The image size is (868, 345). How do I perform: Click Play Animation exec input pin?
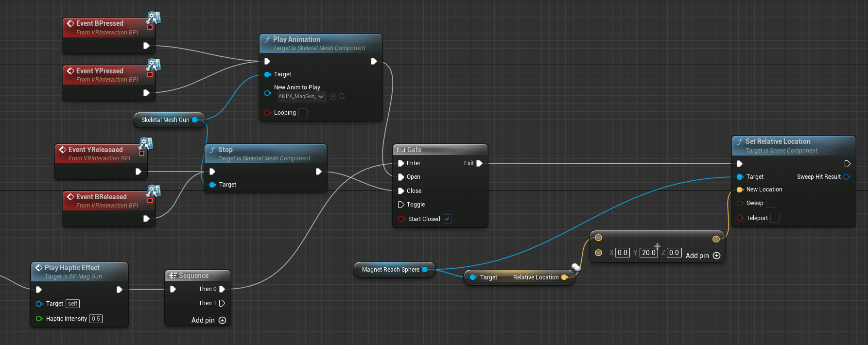(267, 61)
